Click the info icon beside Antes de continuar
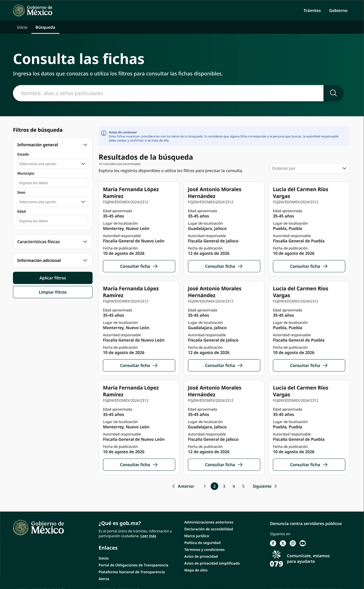This screenshot has width=364, height=589. tap(104, 133)
